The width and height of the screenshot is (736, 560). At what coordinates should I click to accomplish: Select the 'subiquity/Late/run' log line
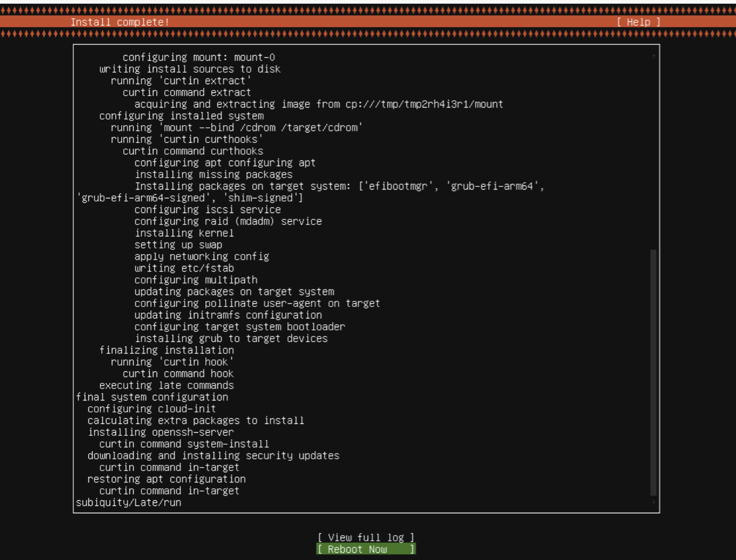coord(128,502)
